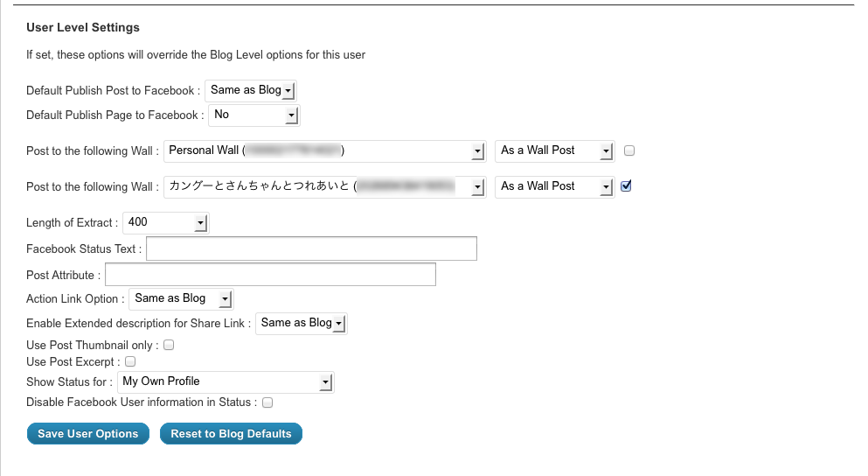The image size is (868, 476).
Task: Tick the Use Post Thumbnail only checkbox
Action: coord(170,345)
